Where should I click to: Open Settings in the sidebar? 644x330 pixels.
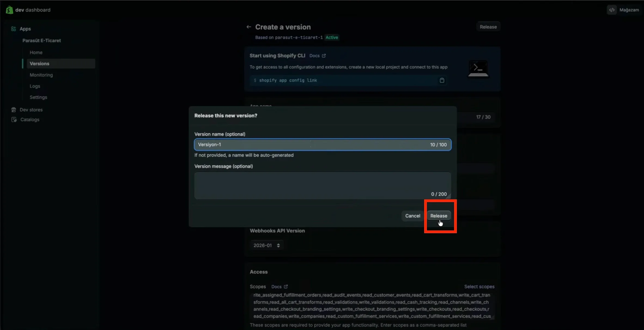click(38, 97)
